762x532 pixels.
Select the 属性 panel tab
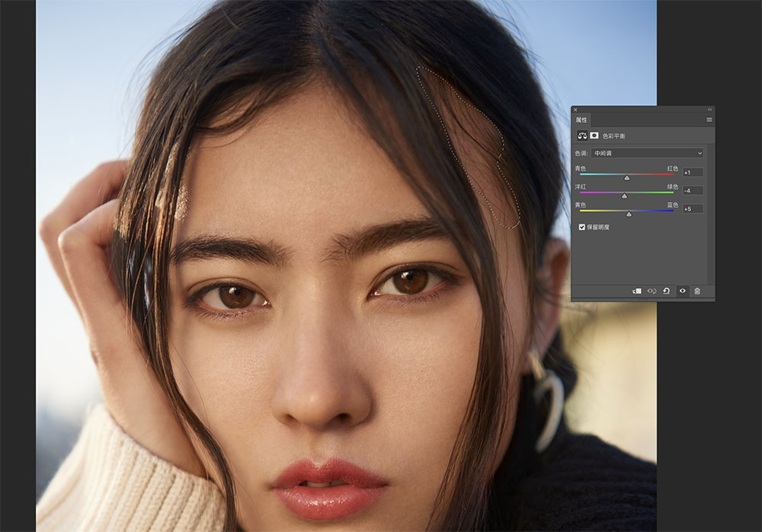581,120
